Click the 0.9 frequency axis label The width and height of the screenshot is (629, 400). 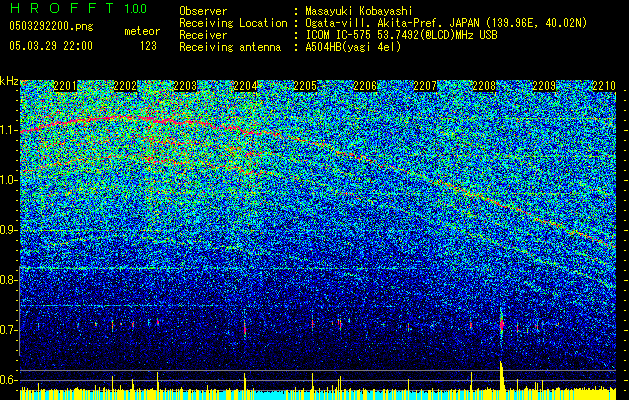9,230
